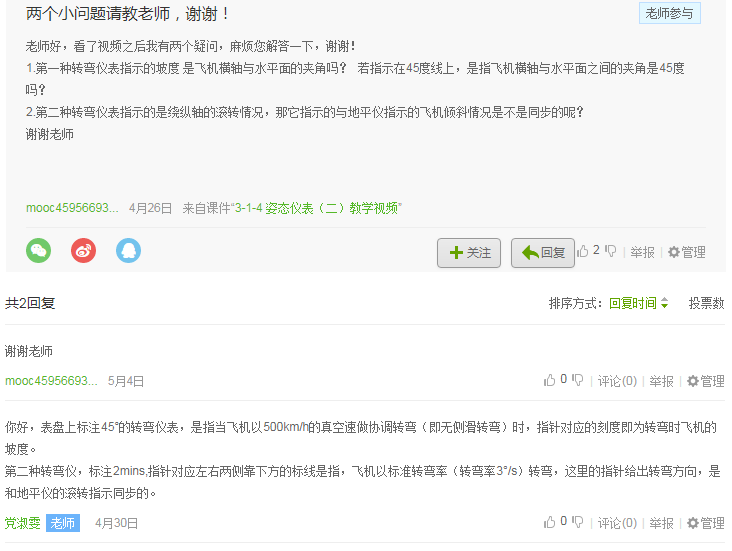Share the post to QQ
The height and width of the screenshot is (551, 732).
tap(128, 250)
